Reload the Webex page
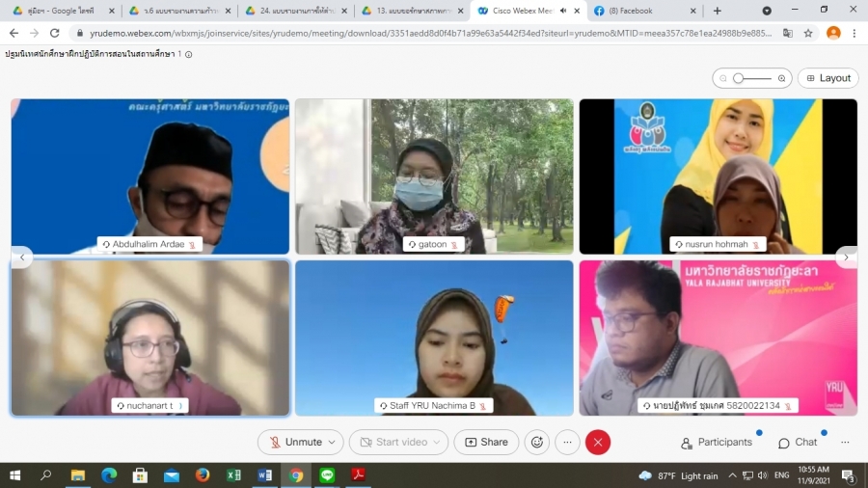 tap(55, 32)
